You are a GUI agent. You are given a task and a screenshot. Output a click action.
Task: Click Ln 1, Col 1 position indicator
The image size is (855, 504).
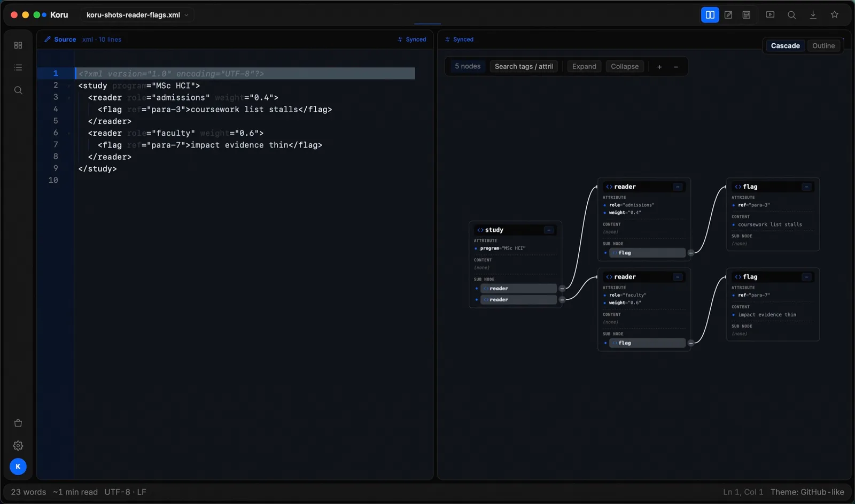pos(743,492)
